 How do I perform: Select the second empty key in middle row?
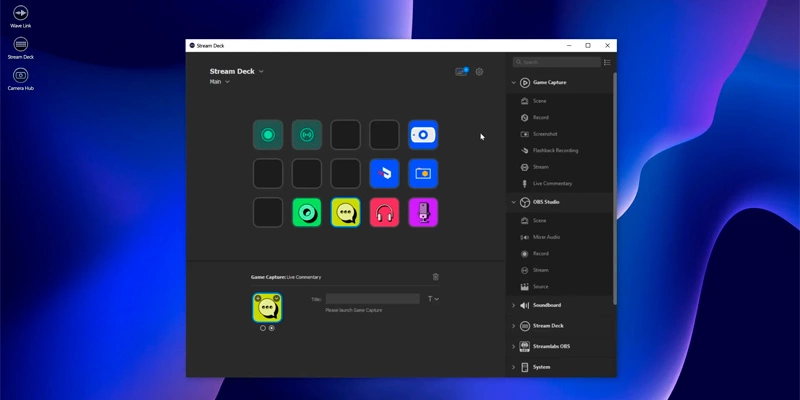[307, 173]
